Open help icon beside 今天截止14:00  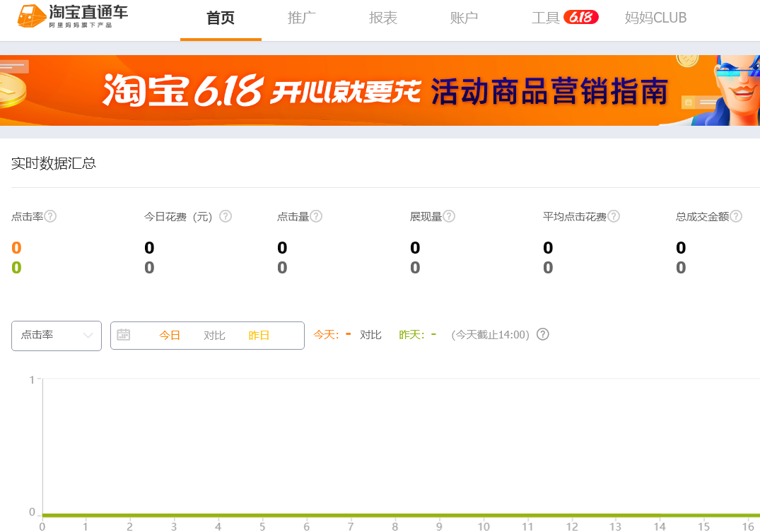(x=543, y=334)
